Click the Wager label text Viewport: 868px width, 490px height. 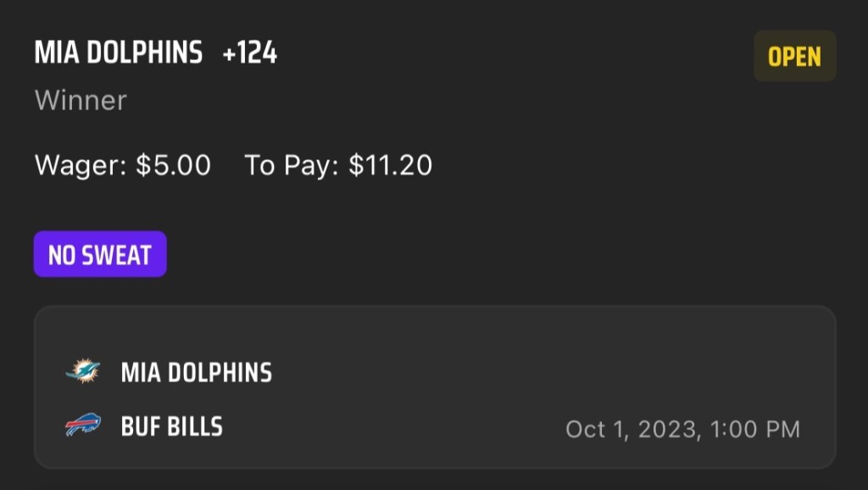(x=81, y=164)
